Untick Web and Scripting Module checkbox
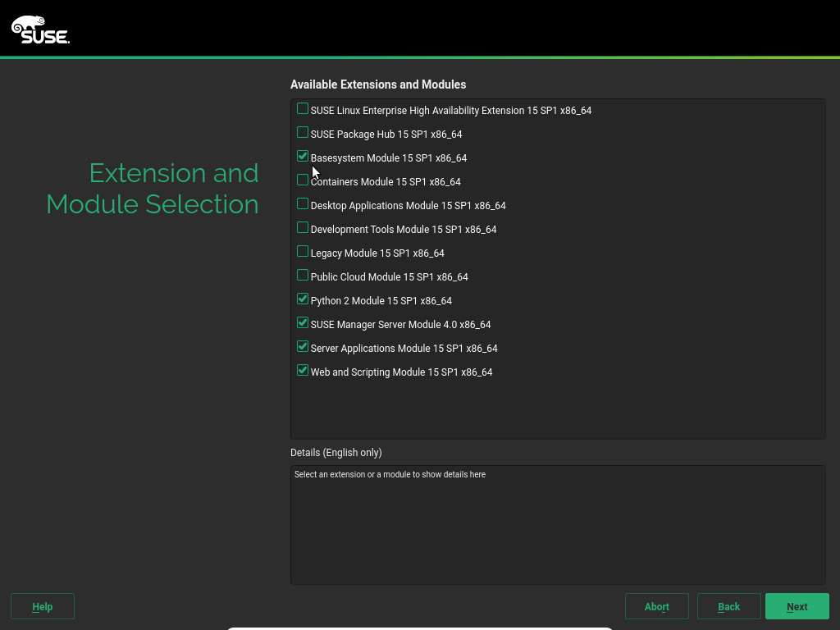The height and width of the screenshot is (630, 840). point(303,370)
